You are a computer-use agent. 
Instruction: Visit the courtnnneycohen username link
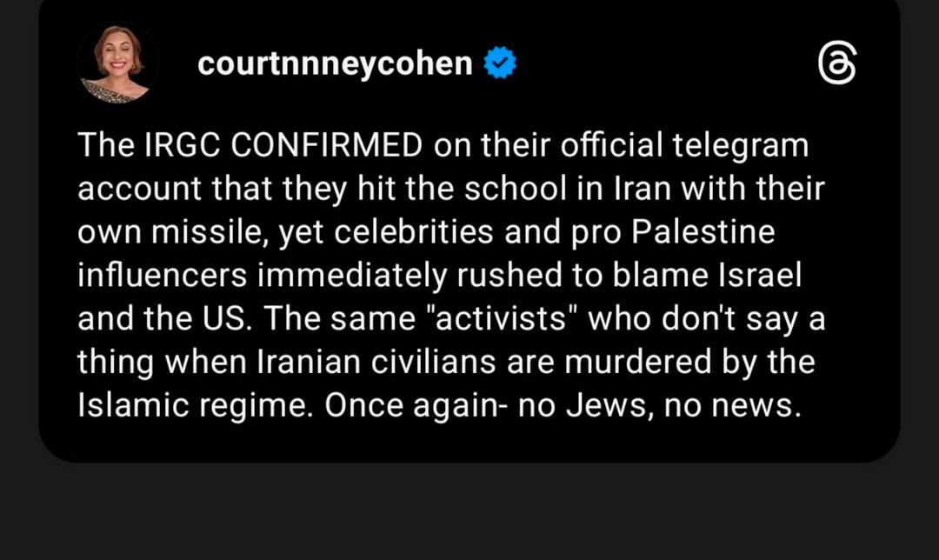(335, 63)
